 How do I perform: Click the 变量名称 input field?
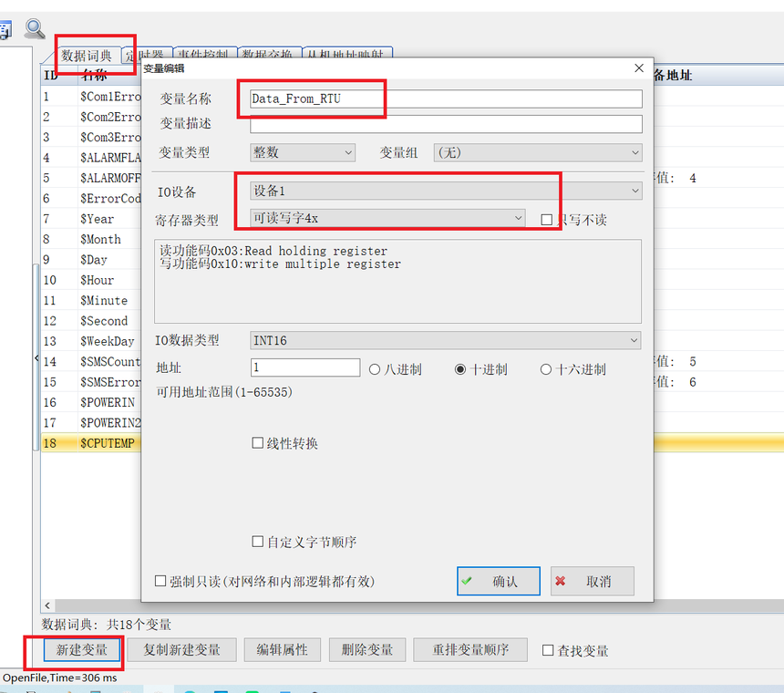click(446, 99)
